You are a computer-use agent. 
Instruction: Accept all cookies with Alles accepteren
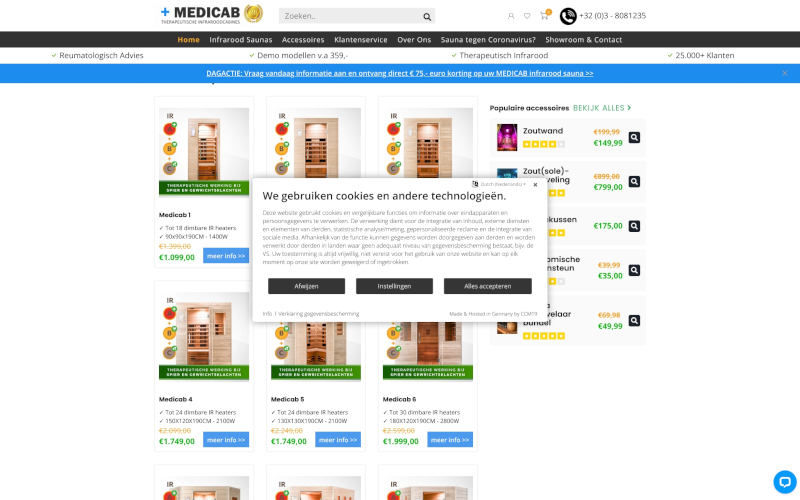click(487, 286)
